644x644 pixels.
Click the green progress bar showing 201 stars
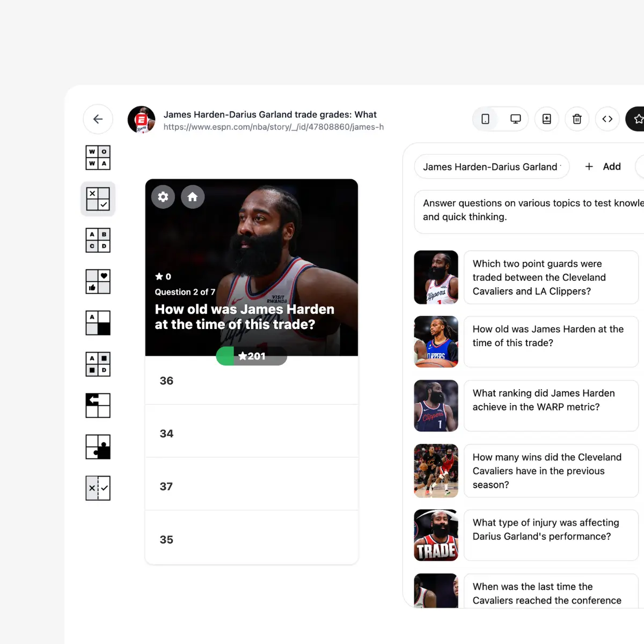coord(251,356)
